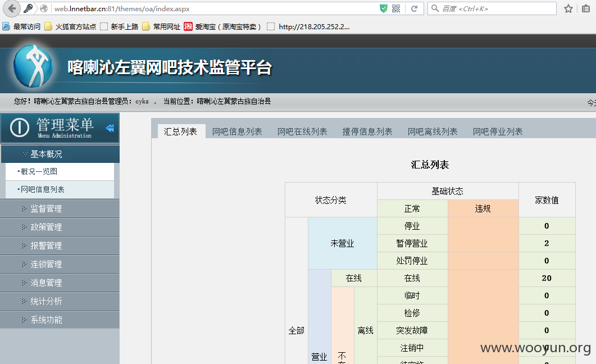Click the 基础状态 header cell

[447, 191]
